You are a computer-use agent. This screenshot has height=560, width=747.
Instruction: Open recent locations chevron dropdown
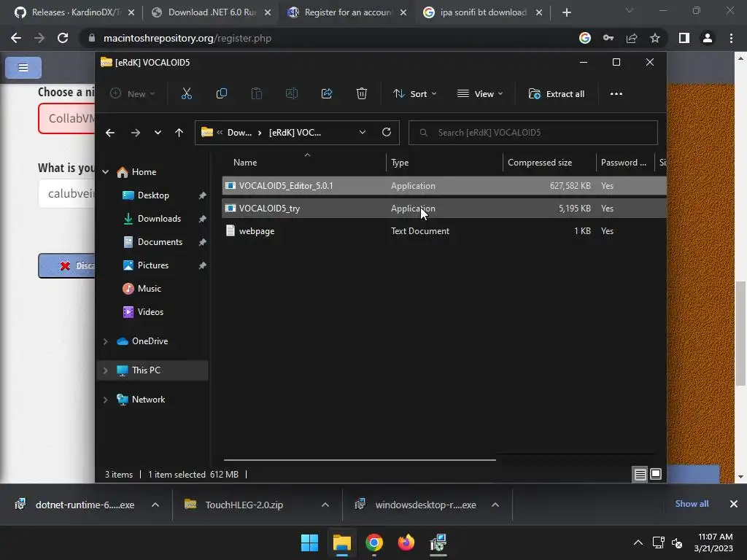coord(158,133)
